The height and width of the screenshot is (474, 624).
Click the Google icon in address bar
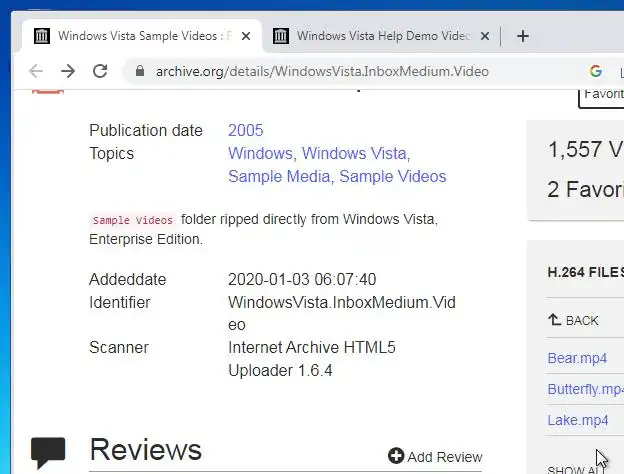(x=596, y=71)
